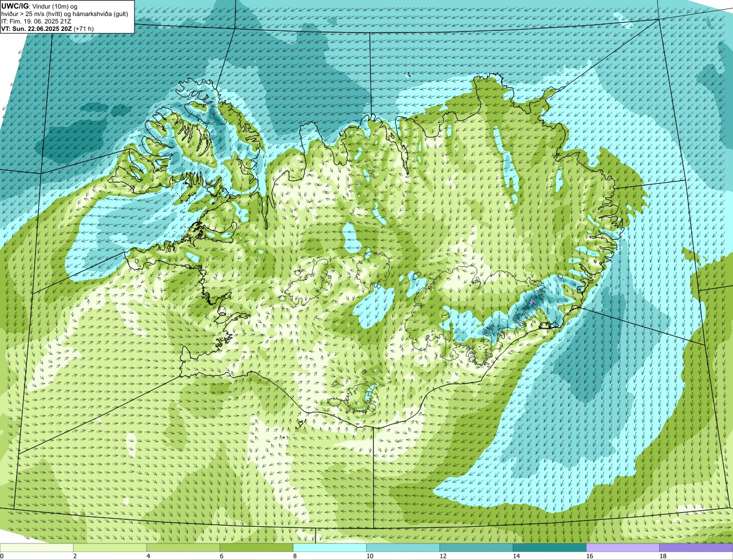Click the turquoise 10–12 m/s legend swatch
Screen dimensions: 733x560
tap(403, 547)
